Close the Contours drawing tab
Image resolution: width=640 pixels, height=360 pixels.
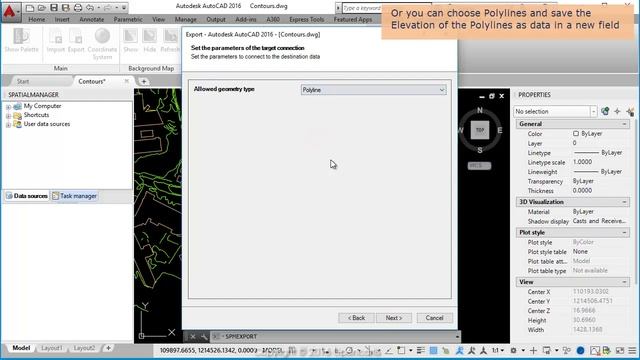(x=127, y=81)
